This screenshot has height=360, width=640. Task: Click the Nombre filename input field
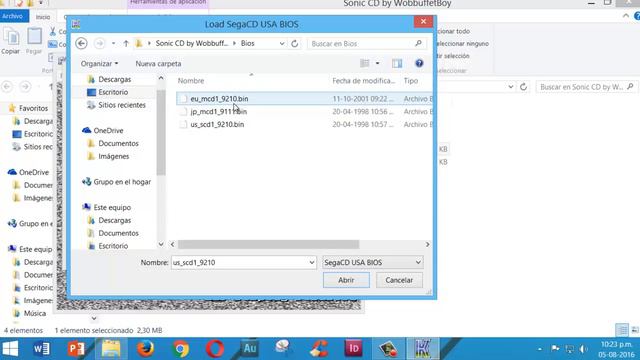tap(239, 262)
